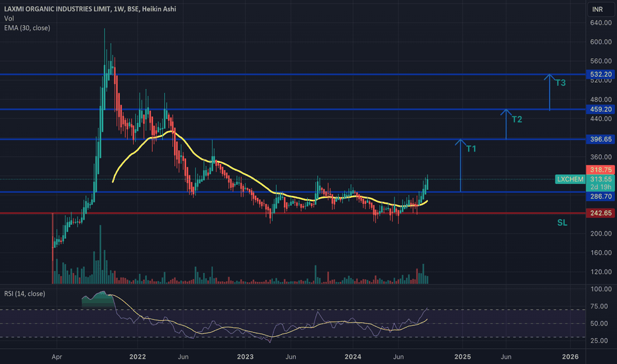Select the blue arrow beside T1
Screen dimensions: 617x364
click(x=460, y=165)
